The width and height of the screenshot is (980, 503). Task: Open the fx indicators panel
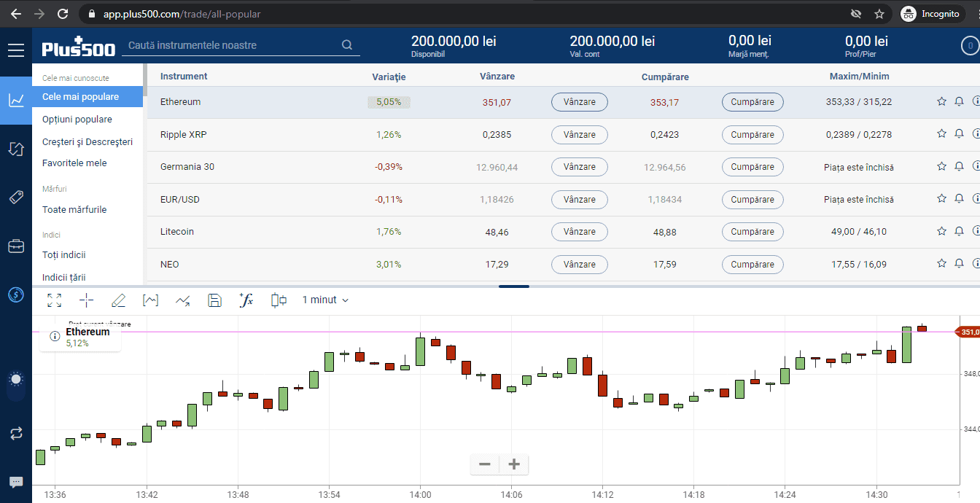[246, 300]
